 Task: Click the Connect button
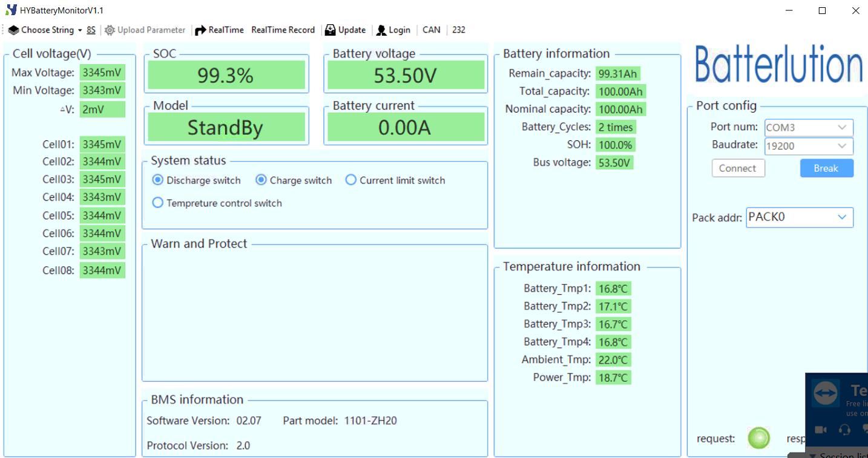(x=738, y=168)
